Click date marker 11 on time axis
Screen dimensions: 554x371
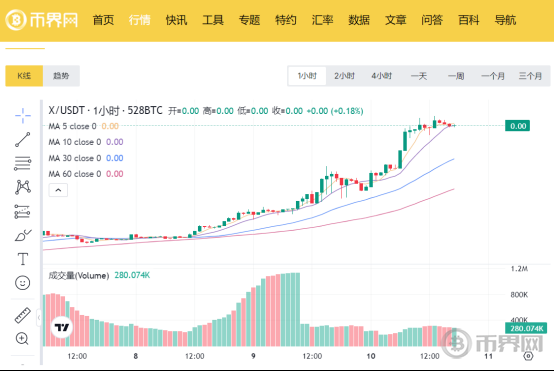click(x=488, y=356)
